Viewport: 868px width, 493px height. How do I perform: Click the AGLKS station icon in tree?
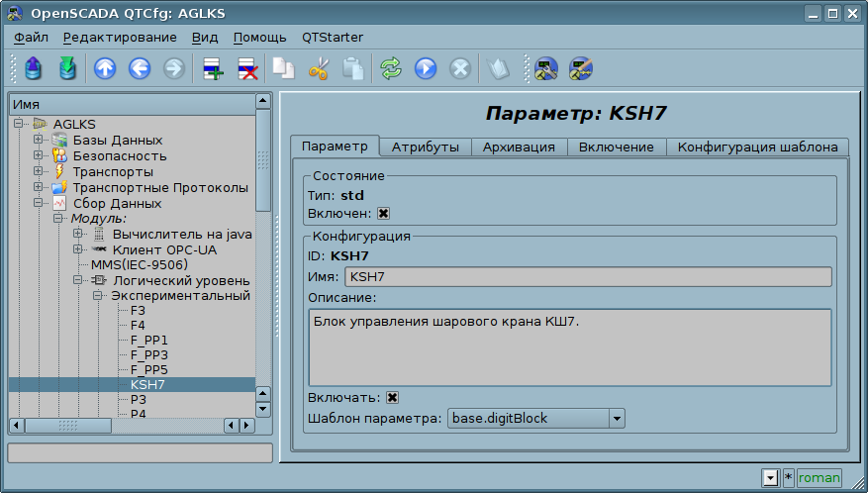(x=41, y=124)
